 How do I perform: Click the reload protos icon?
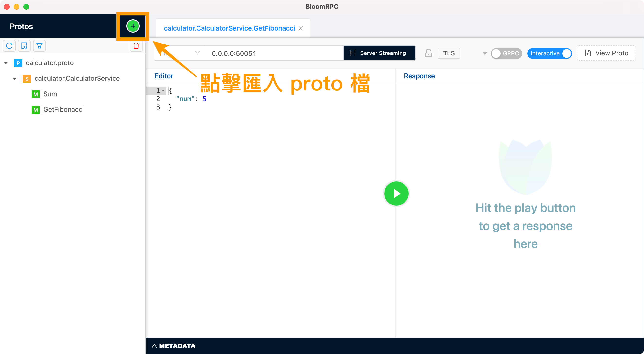click(x=9, y=46)
